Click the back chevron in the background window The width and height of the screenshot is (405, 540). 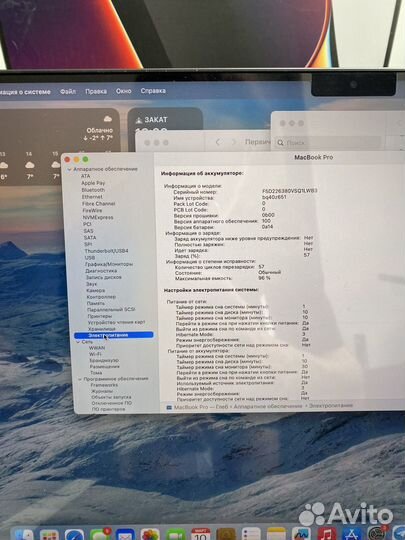click(x=218, y=142)
